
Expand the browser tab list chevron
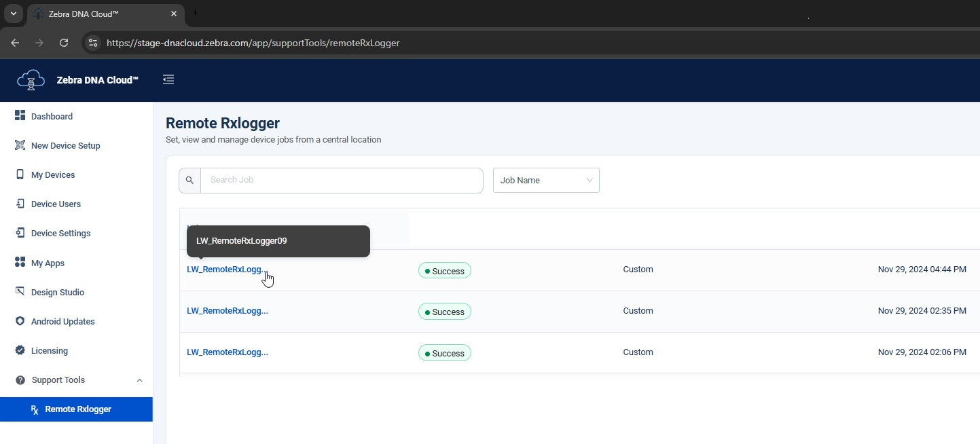pos(13,14)
